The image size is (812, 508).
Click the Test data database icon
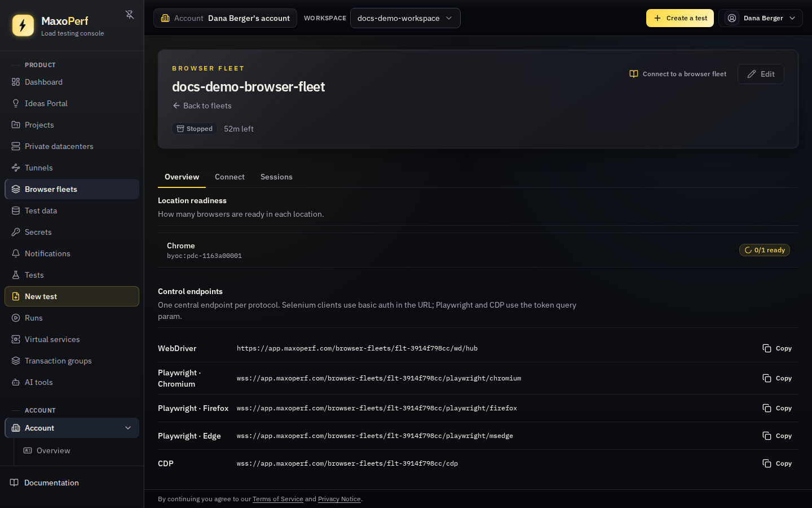click(16, 211)
